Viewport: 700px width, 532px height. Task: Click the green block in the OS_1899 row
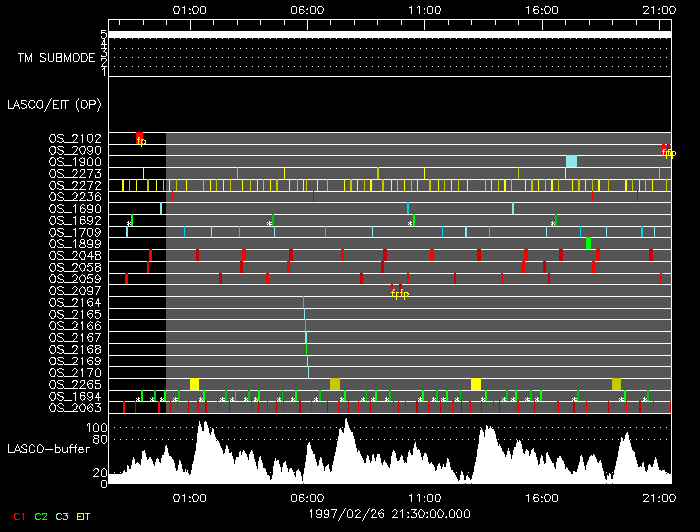click(589, 243)
